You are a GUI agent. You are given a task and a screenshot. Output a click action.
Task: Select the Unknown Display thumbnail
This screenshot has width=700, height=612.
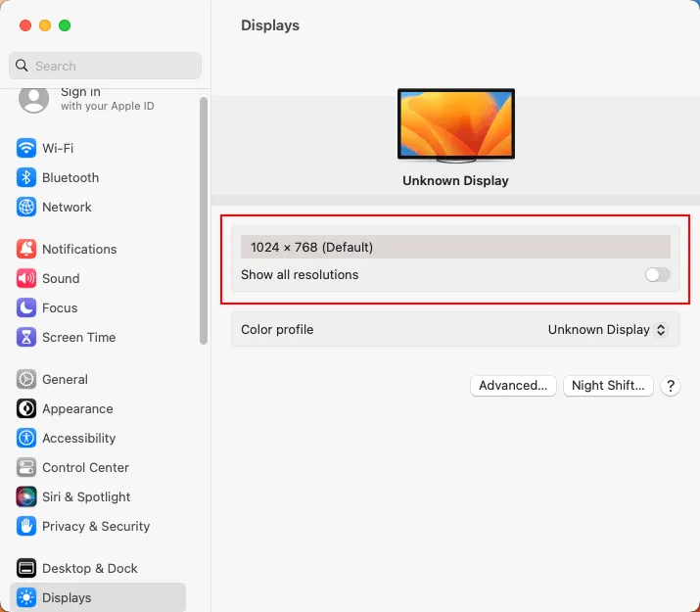(455, 125)
